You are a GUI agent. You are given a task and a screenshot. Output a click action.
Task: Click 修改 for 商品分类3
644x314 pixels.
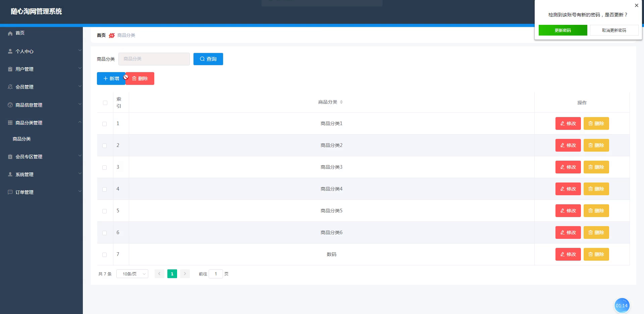(x=568, y=167)
